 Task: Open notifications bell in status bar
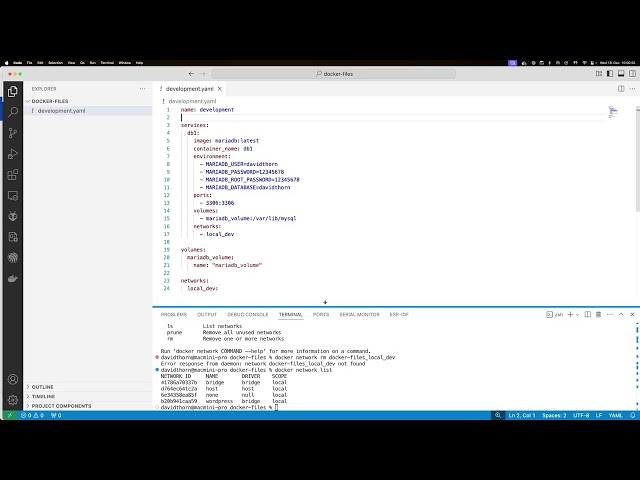pyautogui.click(x=632, y=415)
